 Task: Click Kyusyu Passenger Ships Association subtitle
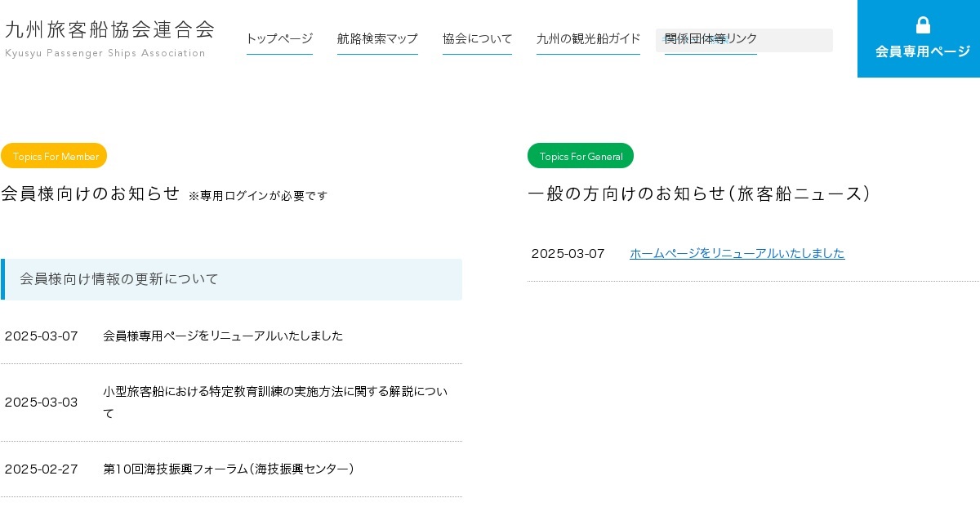tap(105, 53)
